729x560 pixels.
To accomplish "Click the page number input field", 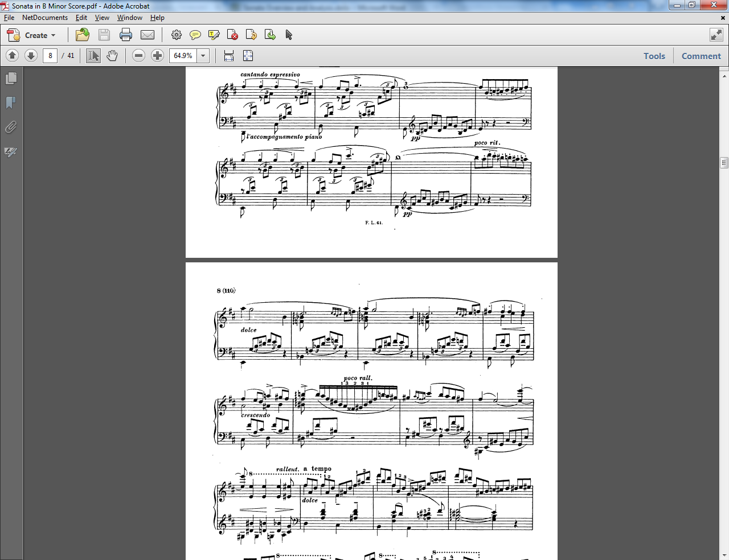I will (x=50, y=56).
